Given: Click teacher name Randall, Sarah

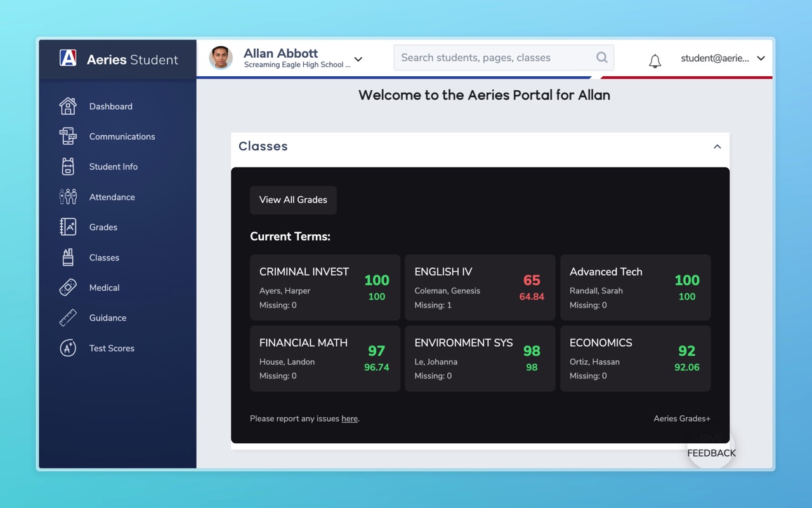Looking at the screenshot, I should 596,291.
